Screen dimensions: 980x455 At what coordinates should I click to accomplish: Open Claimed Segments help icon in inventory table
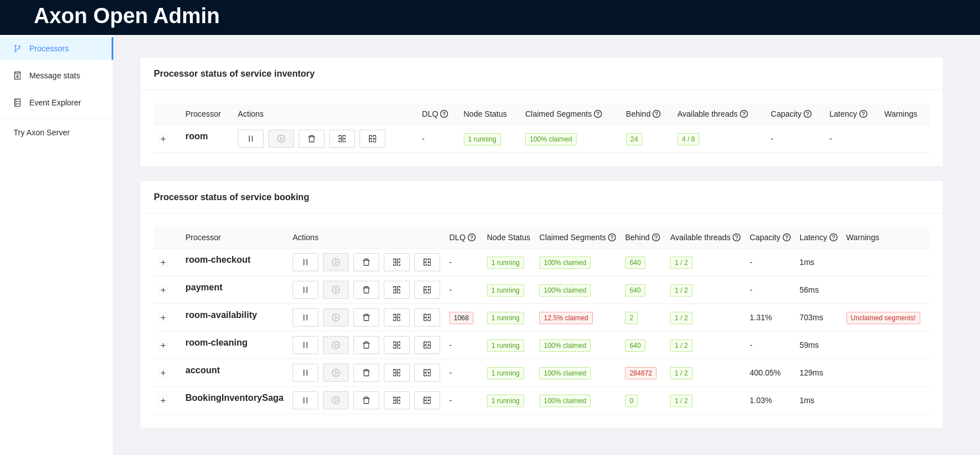coord(598,114)
